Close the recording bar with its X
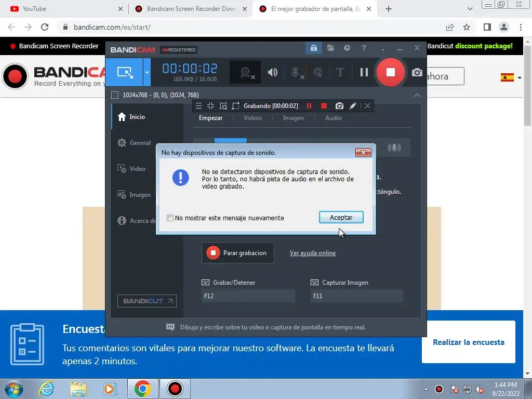 click(x=367, y=106)
